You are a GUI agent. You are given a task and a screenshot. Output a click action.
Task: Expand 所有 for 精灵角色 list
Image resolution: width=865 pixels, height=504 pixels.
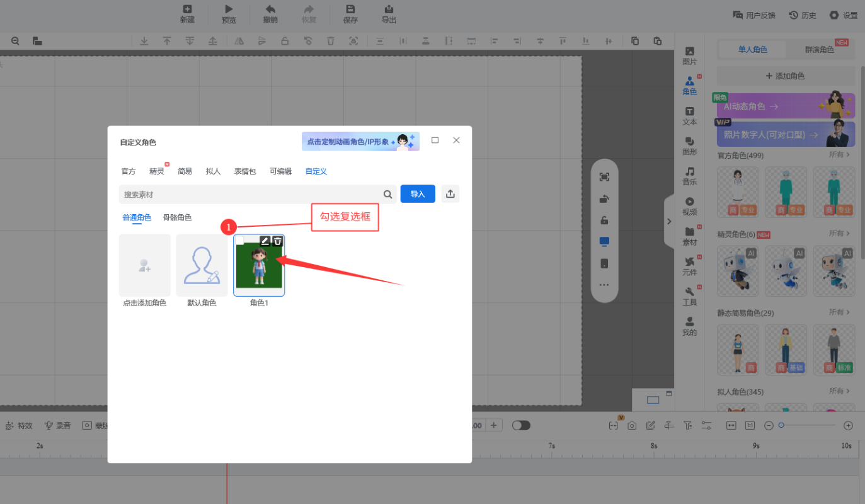pyautogui.click(x=839, y=234)
